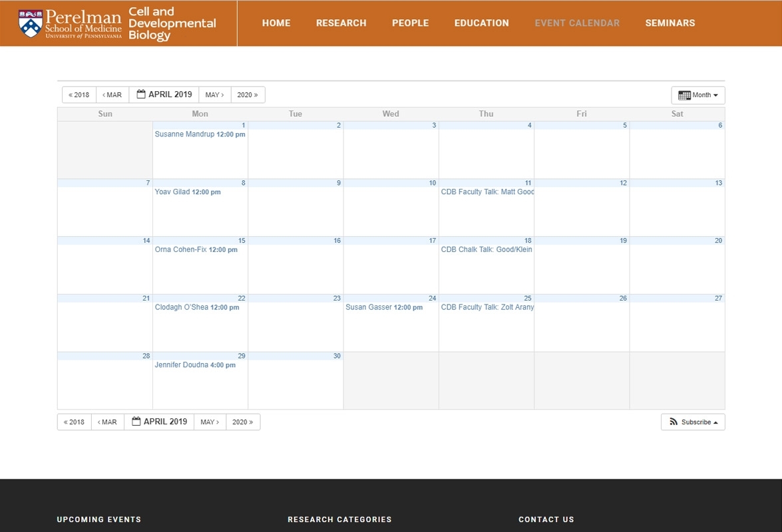The height and width of the screenshot is (532, 782).
Task: Select day number 20 in the calendar
Action: pos(719,241)
